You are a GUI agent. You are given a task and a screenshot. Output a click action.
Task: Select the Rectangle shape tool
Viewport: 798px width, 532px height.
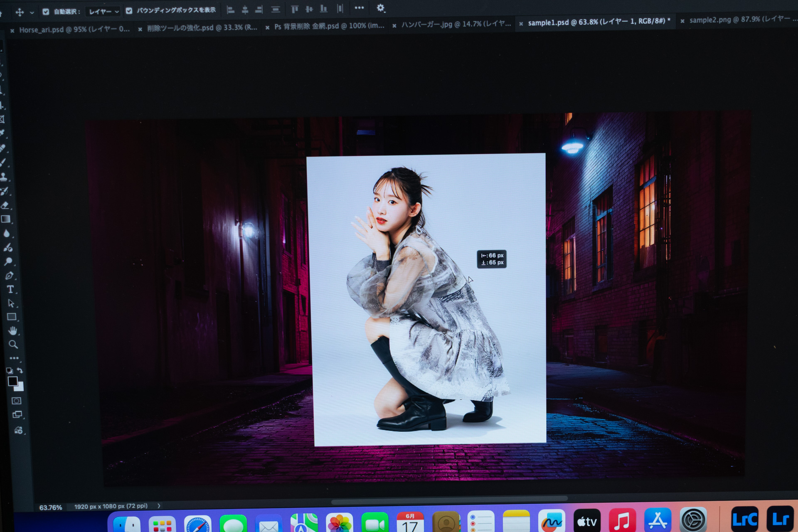(12, 317)
